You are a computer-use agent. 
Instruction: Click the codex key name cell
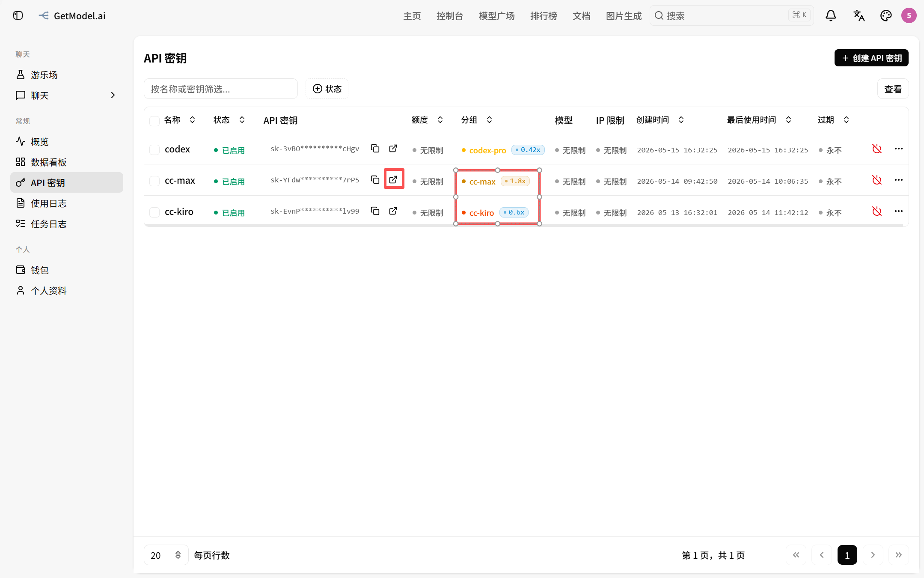point(177,149)
